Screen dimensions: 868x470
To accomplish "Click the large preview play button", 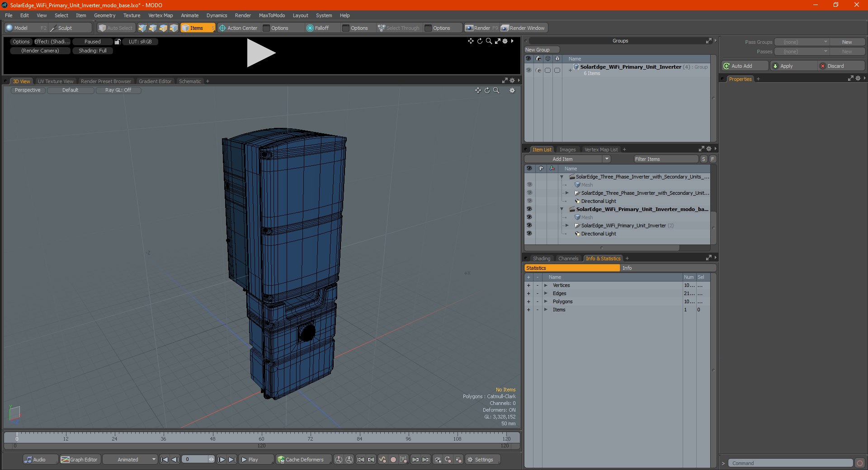I will [261, 53].
